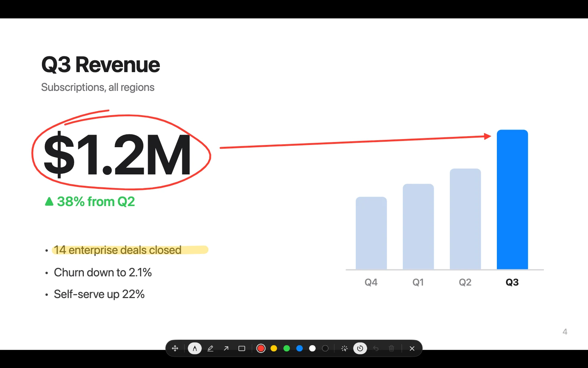Screen dimensions: 588x368
Task: Select the arrow drawing tool
Action: (x=226, y=348)
